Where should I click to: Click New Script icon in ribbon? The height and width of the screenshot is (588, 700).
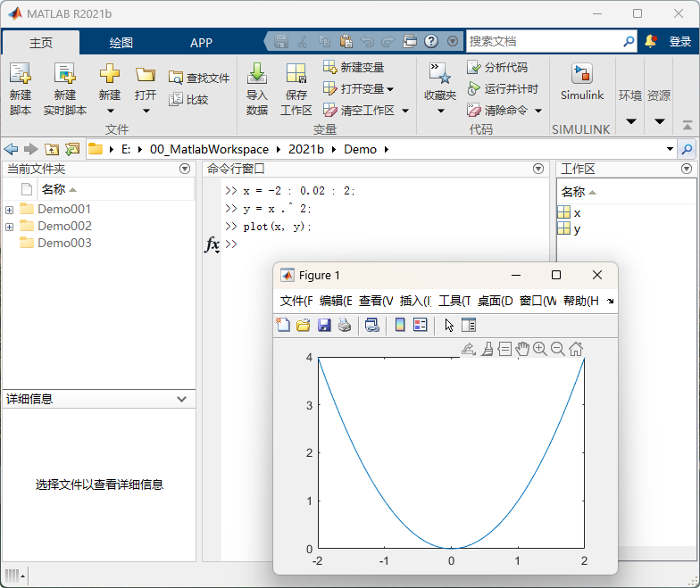(20, 88)
